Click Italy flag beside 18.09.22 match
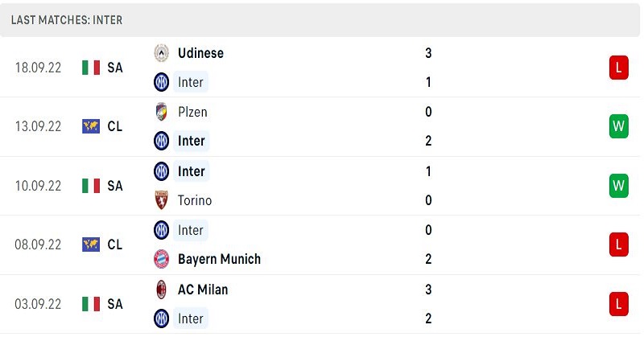Image resolution: width=644 pixels, height=337 pixels. click(x=91, y=68)
